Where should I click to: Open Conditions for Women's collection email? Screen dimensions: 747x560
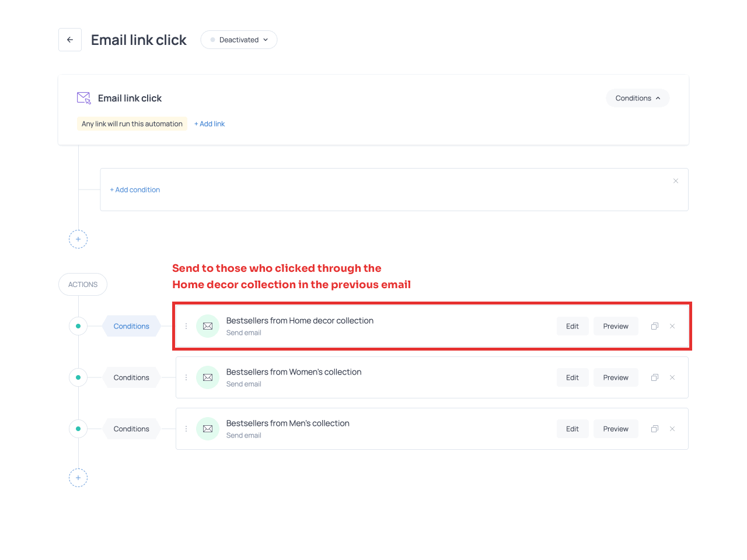131,377
